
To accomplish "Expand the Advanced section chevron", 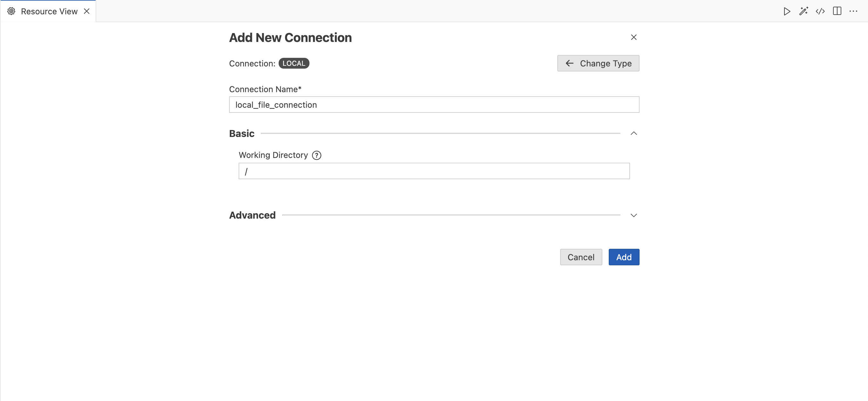I will click(x=634, y=215).
